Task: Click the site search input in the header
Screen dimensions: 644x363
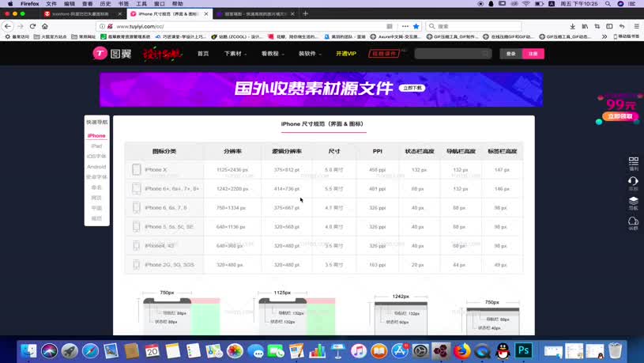Action: click(x=453, y=54)
